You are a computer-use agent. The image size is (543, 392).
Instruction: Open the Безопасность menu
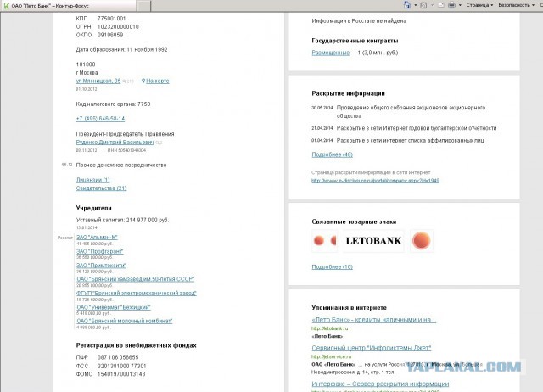516,5
